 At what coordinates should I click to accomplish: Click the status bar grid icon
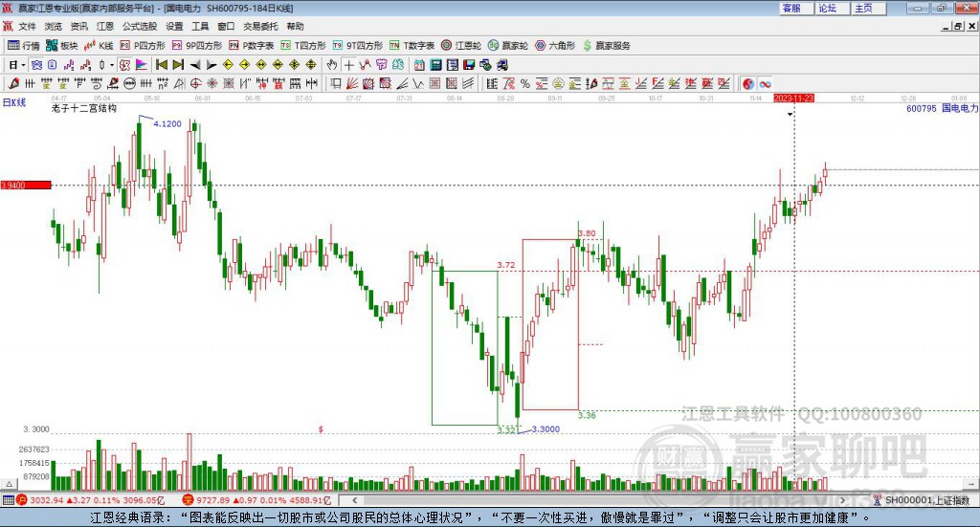tap(8, 500)
